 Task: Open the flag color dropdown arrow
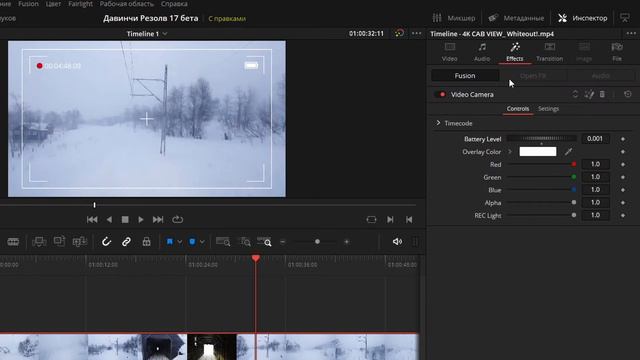180,242
